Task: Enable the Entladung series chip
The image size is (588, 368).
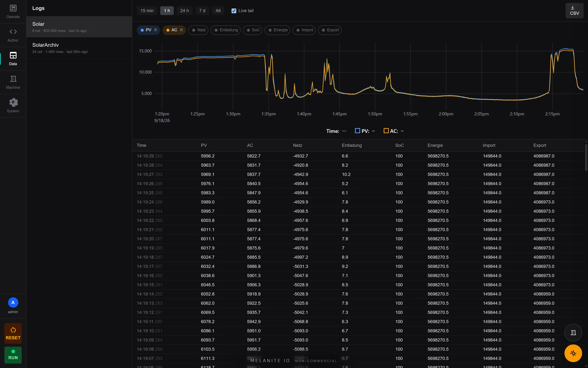Action: click(x=226, y=30)
